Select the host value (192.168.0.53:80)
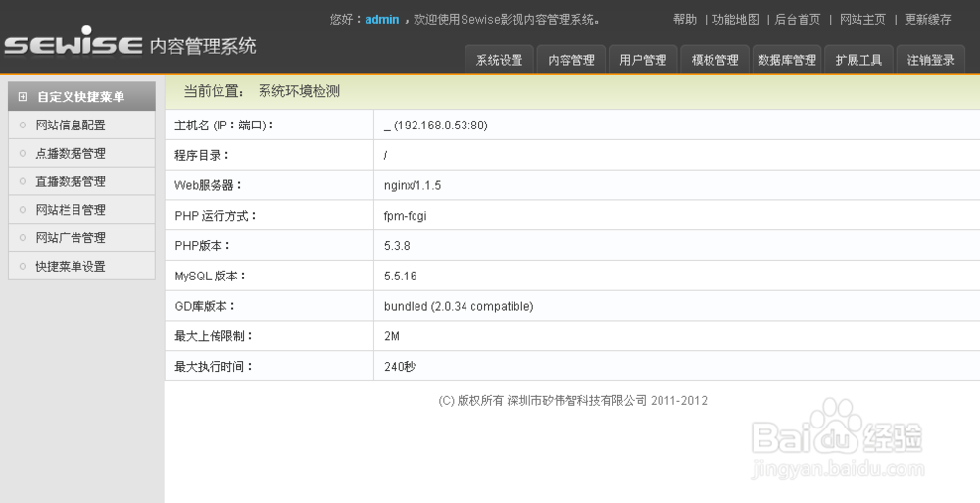 point(436,126)
